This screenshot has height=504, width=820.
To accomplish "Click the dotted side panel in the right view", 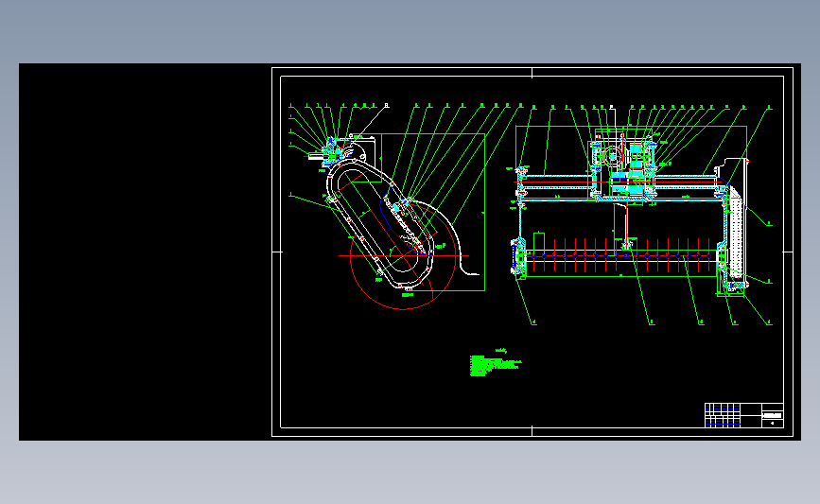I will point(737,233).
